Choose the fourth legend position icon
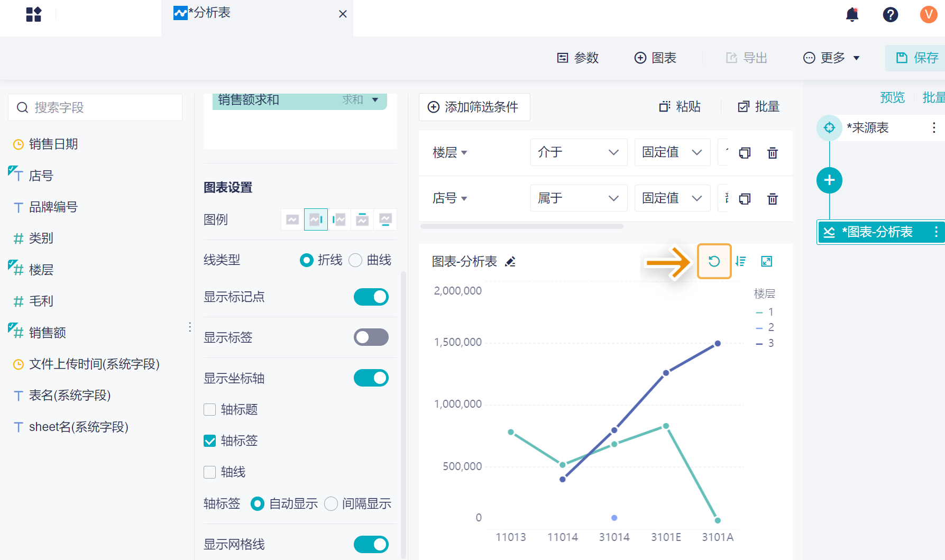945x560 pixels. tap(362, 219)
